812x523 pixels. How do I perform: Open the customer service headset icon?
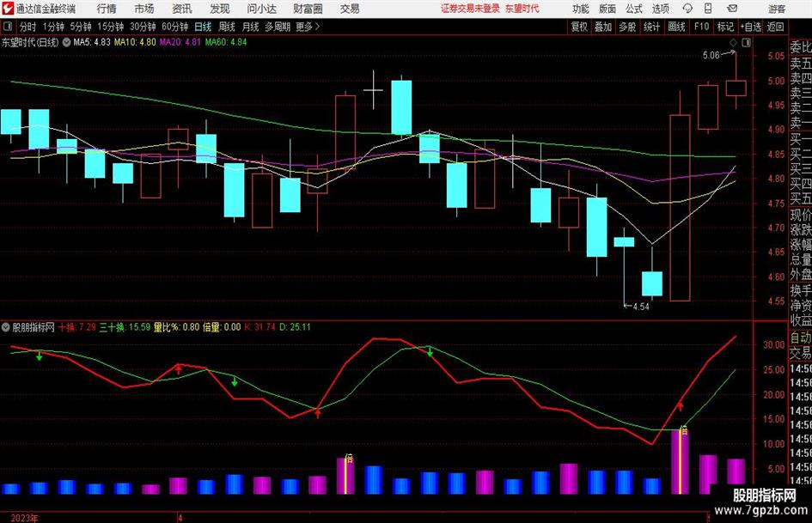pos(687,9)
